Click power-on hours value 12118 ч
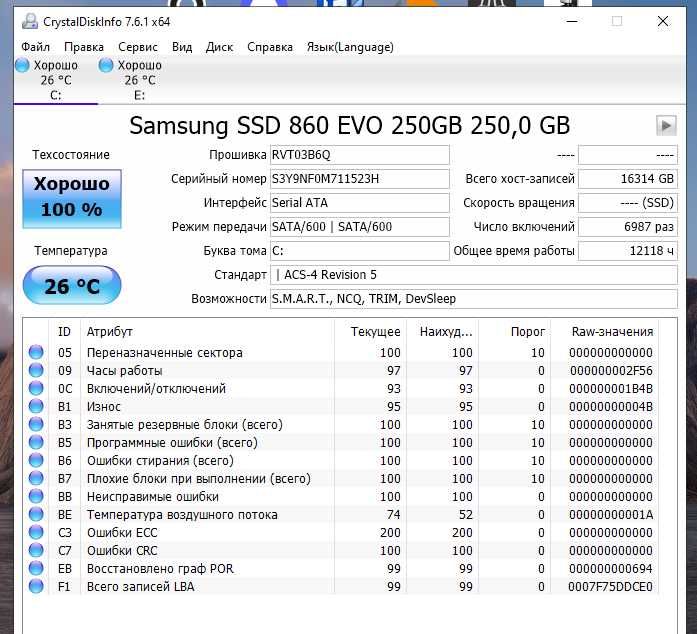The width and height of the screenshot is (697, 634). click(x=628, y=251)
